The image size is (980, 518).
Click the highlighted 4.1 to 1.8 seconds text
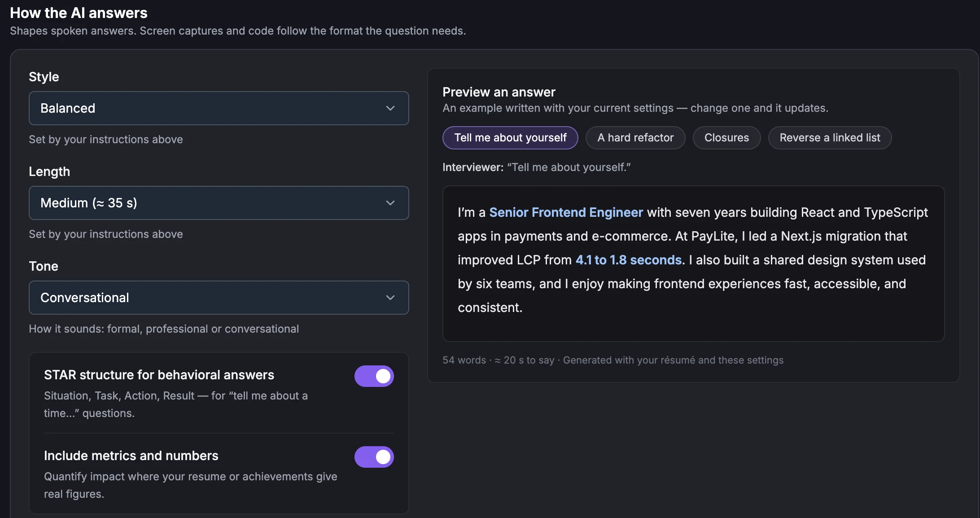coord(628,260)
